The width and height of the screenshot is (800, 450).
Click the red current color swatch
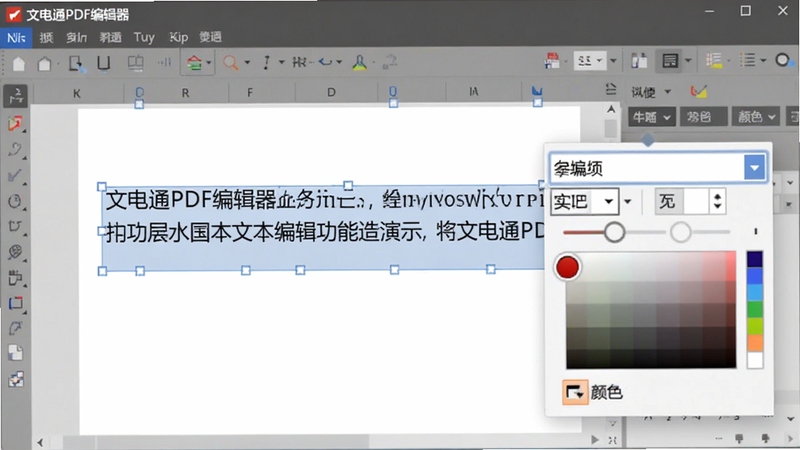pos(567,267)
